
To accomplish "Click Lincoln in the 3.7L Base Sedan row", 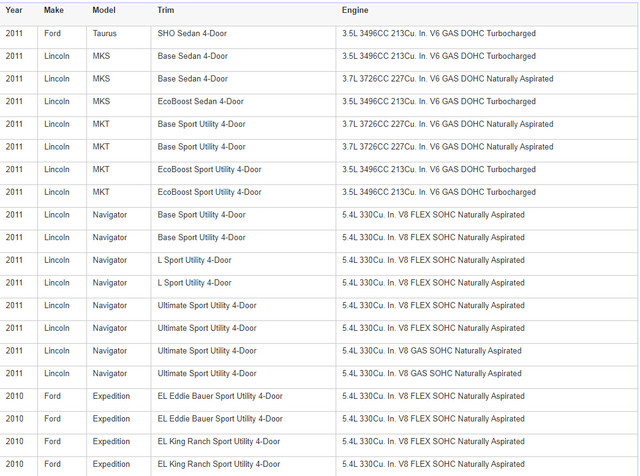I will click(57, 79).
